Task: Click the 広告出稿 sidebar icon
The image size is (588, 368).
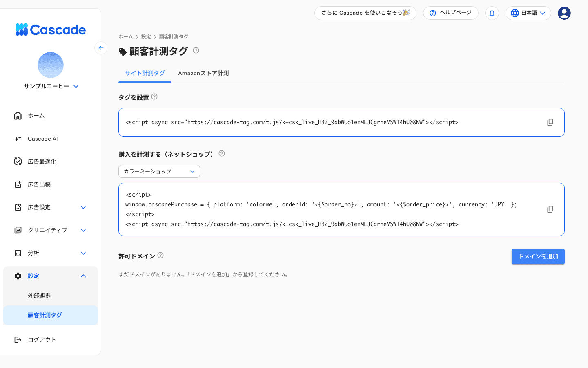Action: [18, 184]
